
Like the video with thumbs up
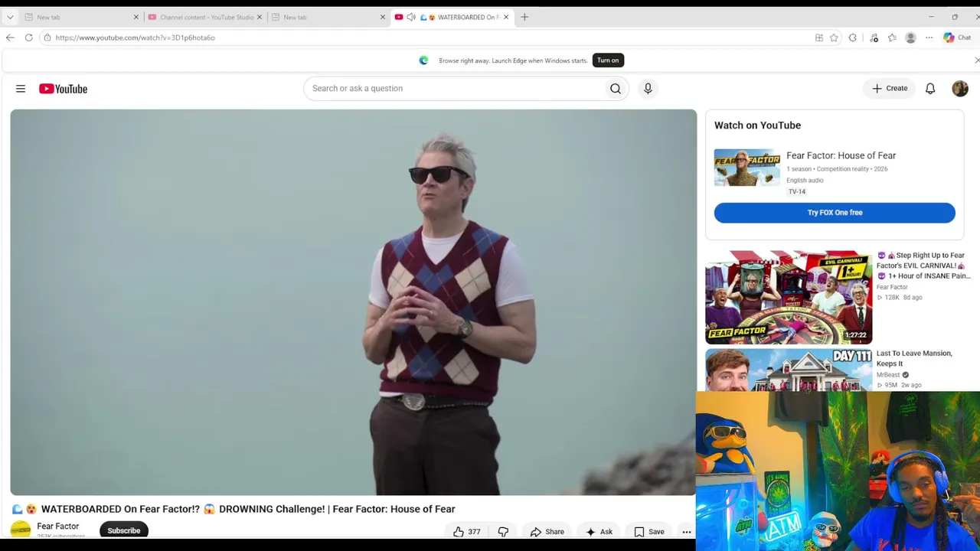[x=466, y=532]
